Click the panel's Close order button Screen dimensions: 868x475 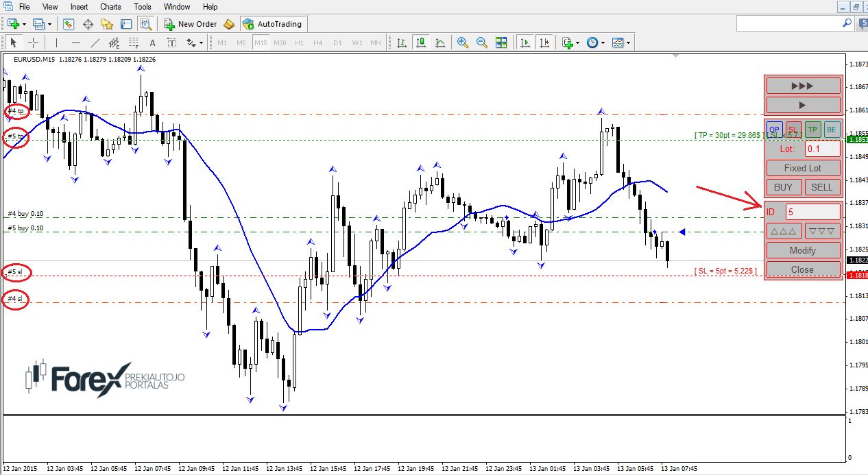803,269
